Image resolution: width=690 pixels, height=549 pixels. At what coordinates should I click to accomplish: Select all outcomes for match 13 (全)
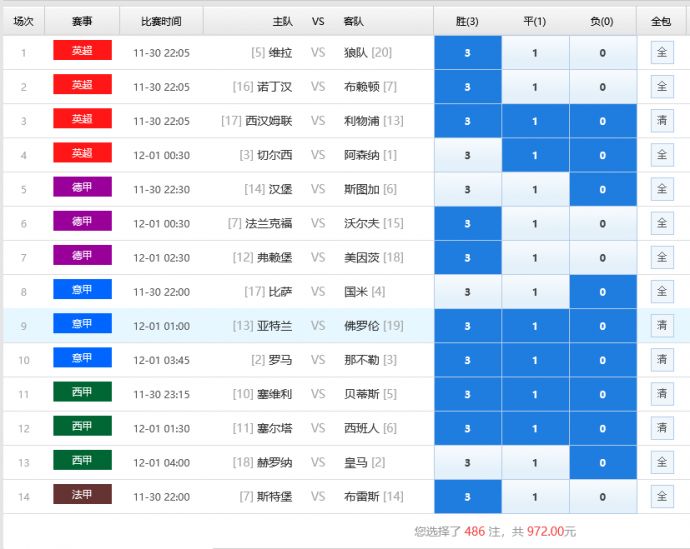[662, 462]
